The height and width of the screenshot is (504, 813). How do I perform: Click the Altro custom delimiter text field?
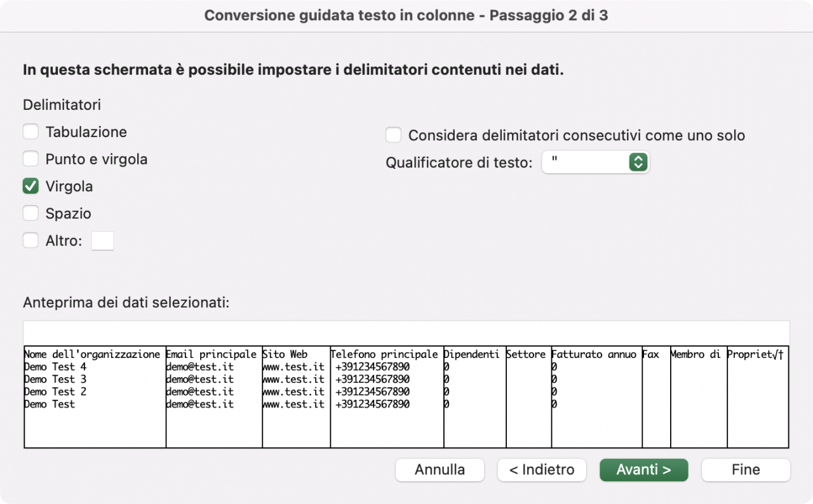[x=103, y=241]
